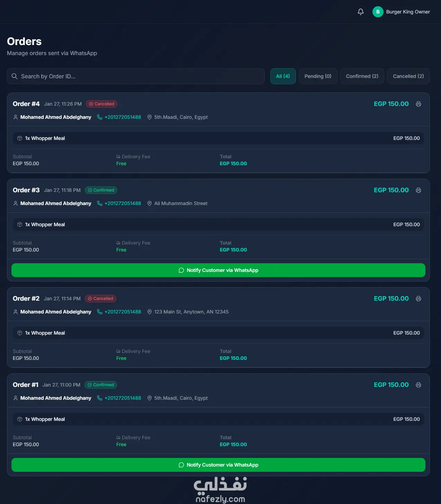Click the package icon in Order #3 item
Viewport: 441px width, 504px height.
click(20, 224)
